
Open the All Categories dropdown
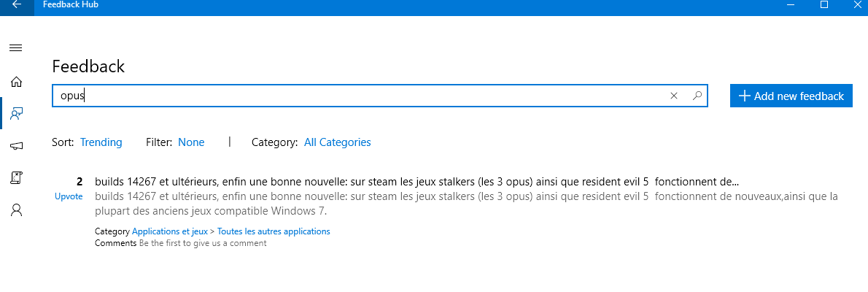coord(338,142)
